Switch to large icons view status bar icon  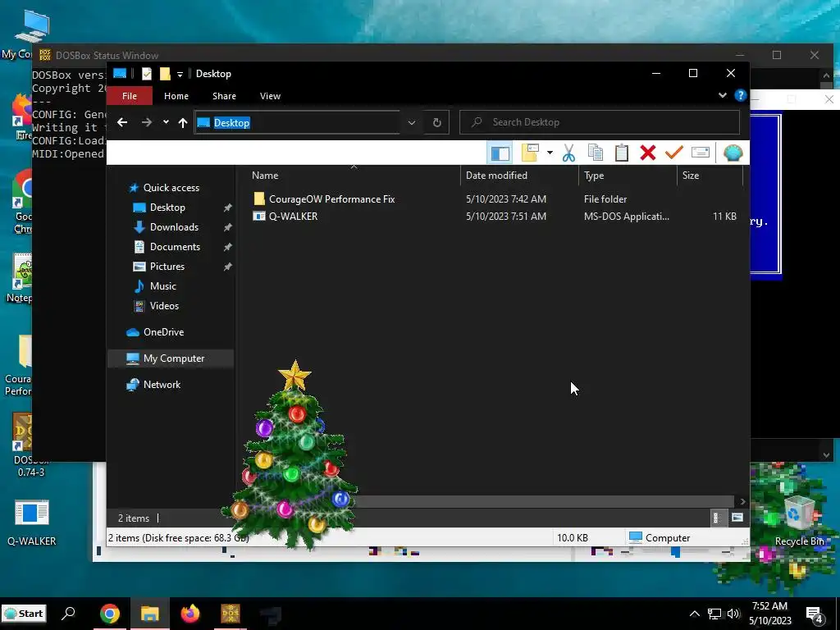737,518
